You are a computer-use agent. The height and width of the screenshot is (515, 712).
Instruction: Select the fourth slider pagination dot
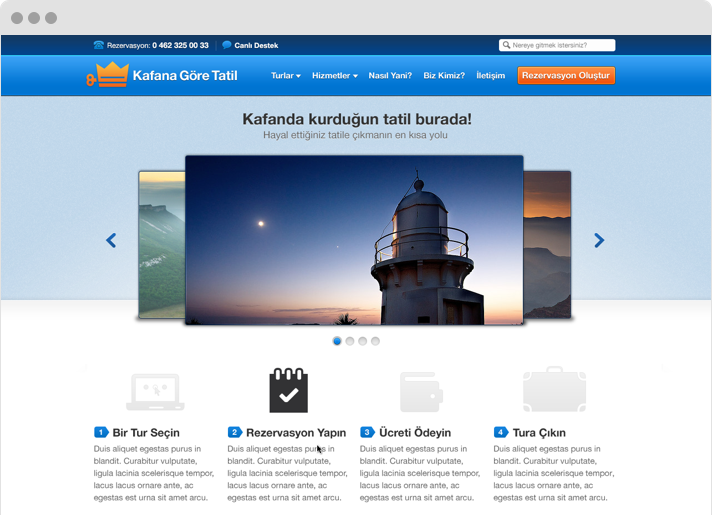376,341
